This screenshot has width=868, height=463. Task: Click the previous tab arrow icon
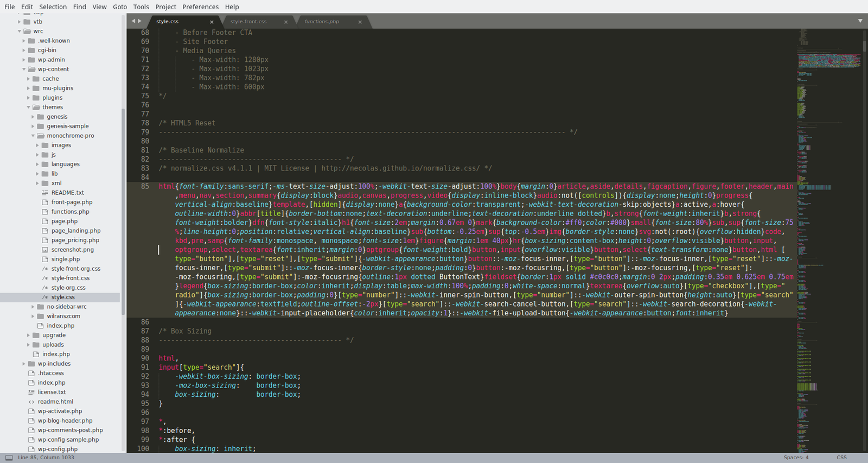(133, 21)
